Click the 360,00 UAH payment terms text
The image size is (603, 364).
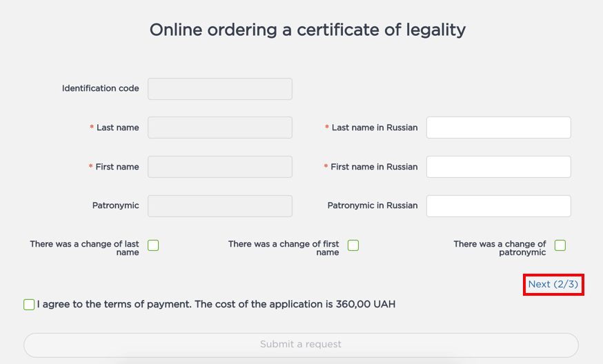(x=217, y=304)
